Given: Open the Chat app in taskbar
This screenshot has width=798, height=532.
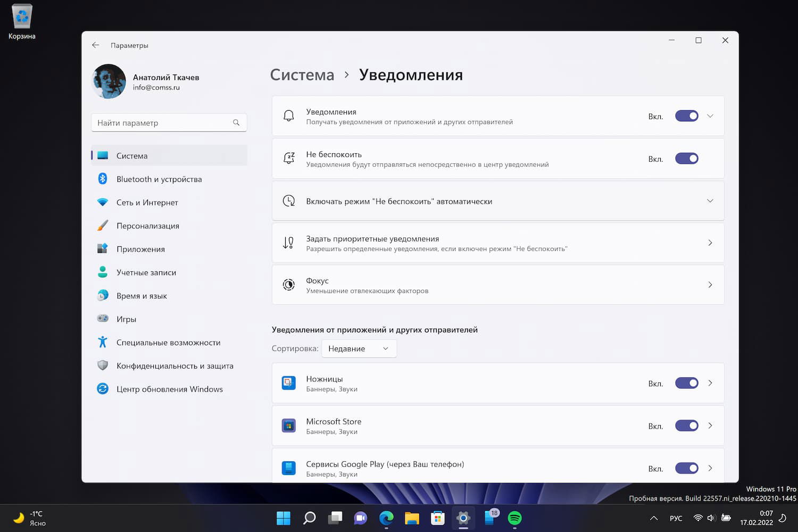Looking at the screenshot, I should tap(361, 518).
